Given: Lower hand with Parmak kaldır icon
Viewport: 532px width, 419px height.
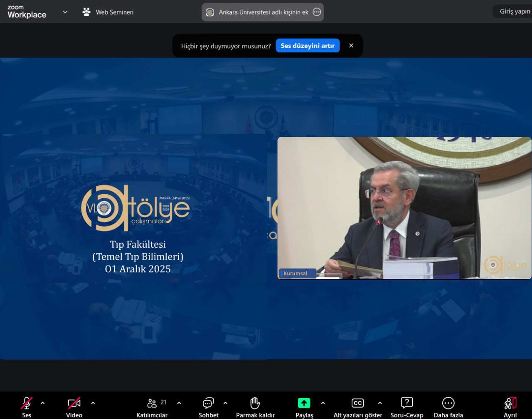Looking at the screenshot, I should click(255, 403).
